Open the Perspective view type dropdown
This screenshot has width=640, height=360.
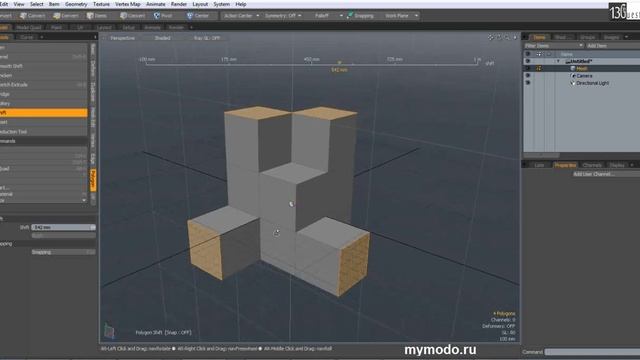pos(122,38)
